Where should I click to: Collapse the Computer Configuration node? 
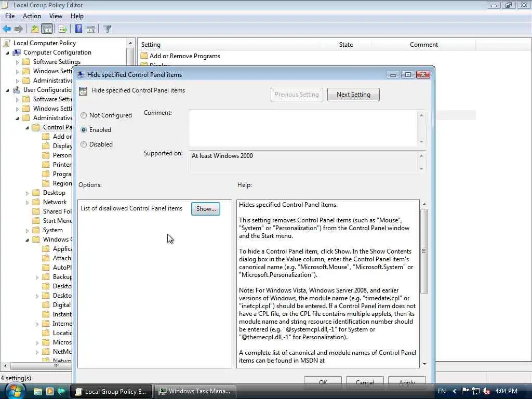(7, 53)
